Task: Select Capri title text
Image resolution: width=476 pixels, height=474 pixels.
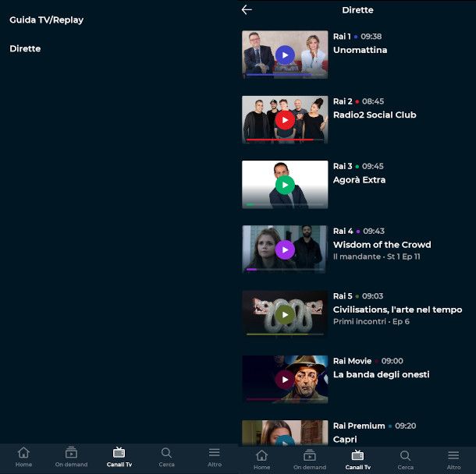Action: [345, 440]
